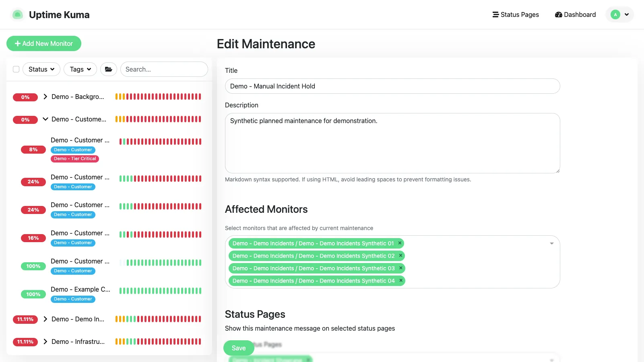
Task: Remove Demo Incidents Synthetic 04 tag
Action: (400, 281)
